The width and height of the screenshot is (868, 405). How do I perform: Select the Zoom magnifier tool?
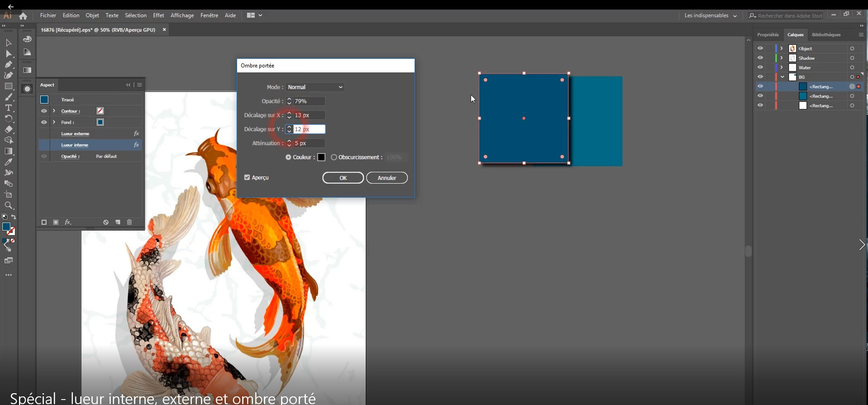[9, 206]
